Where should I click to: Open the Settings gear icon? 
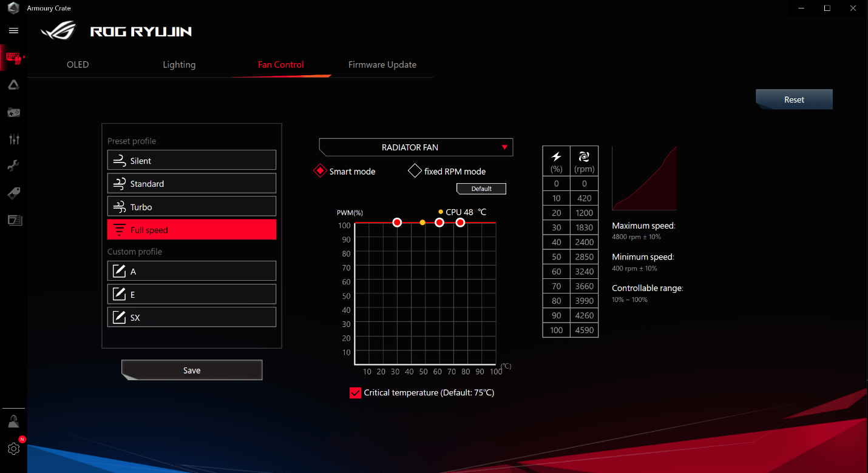pyautogui.click(x=13, y=449)
